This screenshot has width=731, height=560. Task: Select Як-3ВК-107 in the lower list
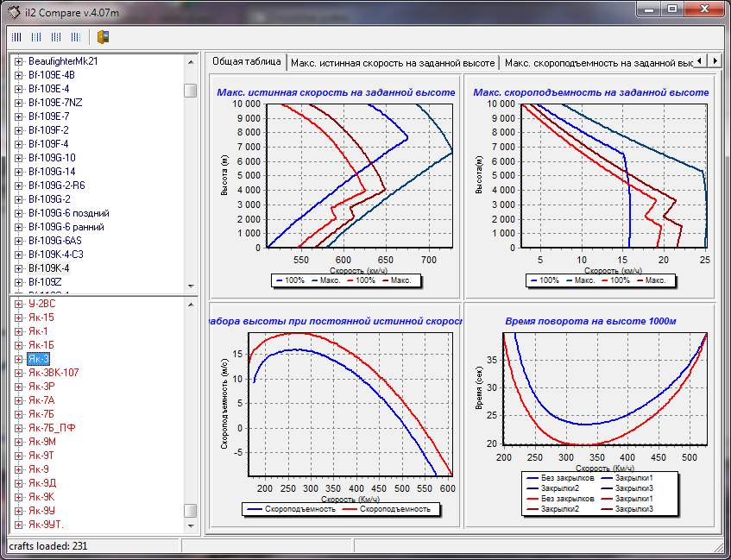tap(54, 373)
